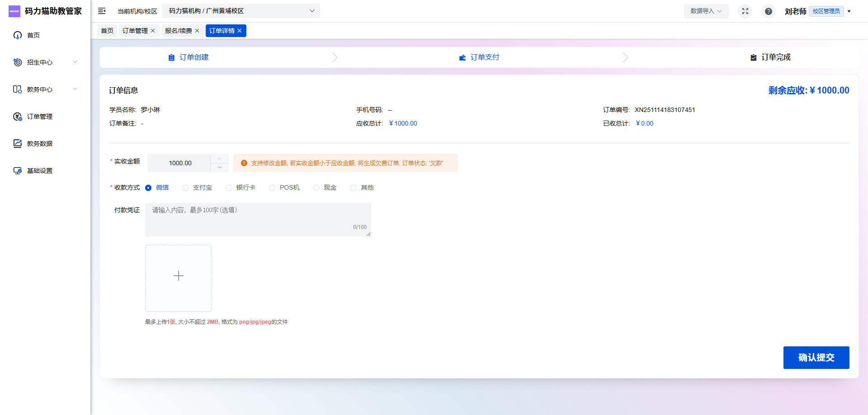Open the help question mark icon

(768, 11)
